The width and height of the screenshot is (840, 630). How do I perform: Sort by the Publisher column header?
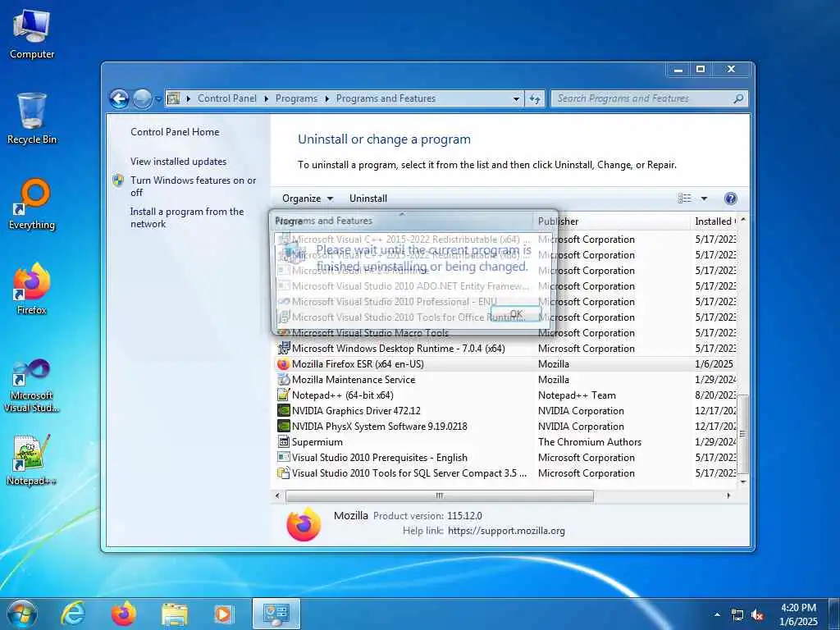pyautogui.click(x=612, y=221)
